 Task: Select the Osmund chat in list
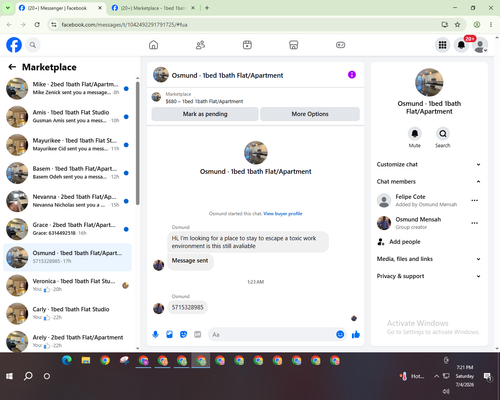67,257
